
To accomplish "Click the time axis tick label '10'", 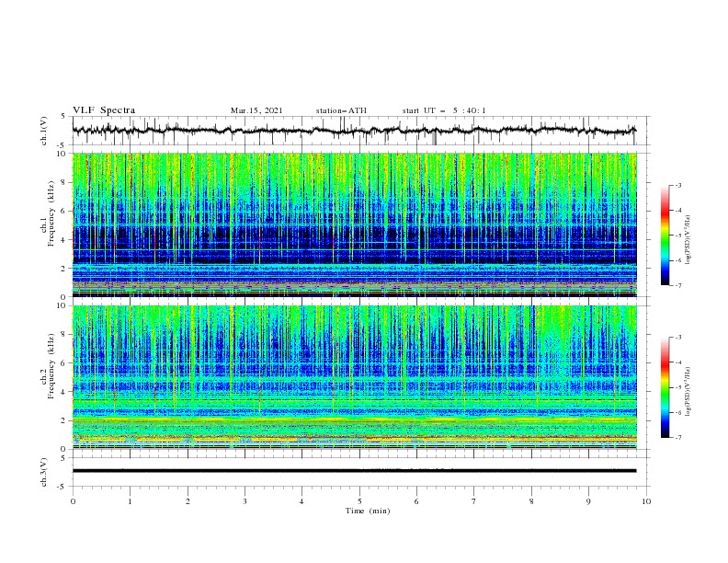I will (x=646, y=501).
